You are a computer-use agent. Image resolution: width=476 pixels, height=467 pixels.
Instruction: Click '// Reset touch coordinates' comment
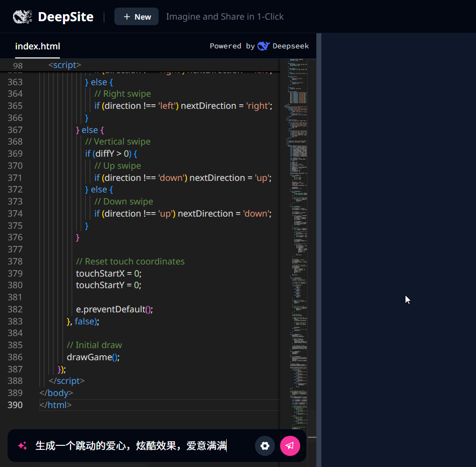coord(130,261)
